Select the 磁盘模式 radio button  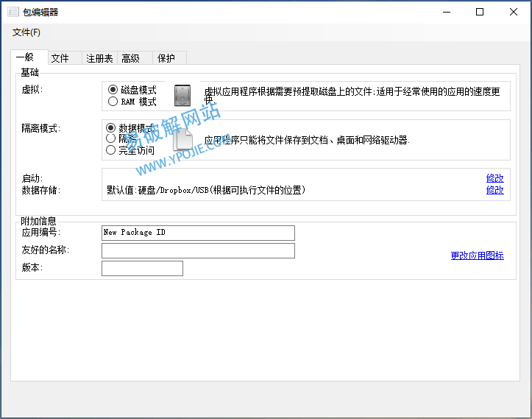(113, 90)
